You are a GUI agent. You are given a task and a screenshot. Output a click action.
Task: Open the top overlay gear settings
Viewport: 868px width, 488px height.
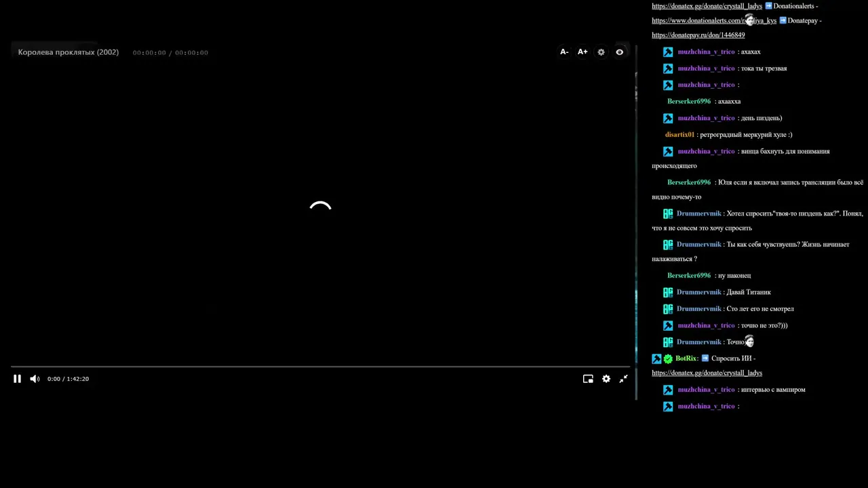pos(601,52)
